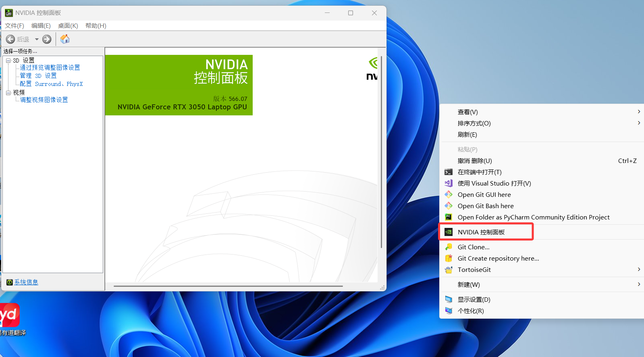Expand the TortoiseGit submenu arrow
Image resolution: width=644 pixels, height=357 pixels.
point(639,269)
